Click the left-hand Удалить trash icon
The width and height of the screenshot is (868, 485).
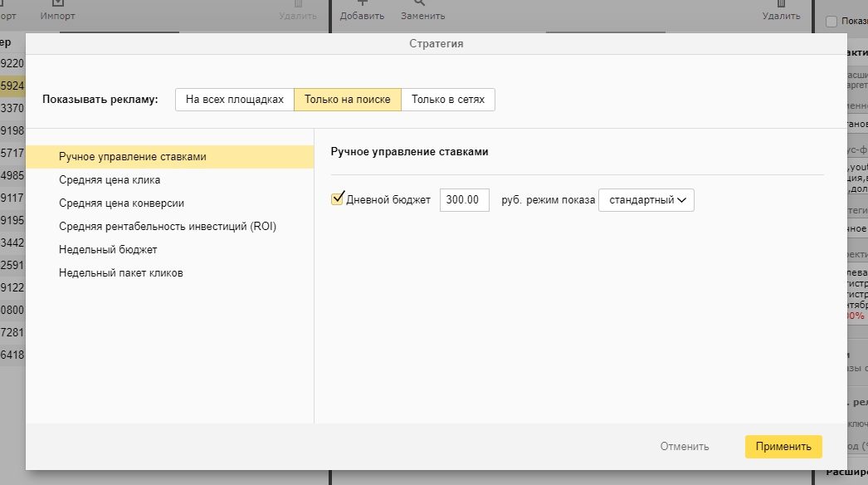tap(297, 4)
